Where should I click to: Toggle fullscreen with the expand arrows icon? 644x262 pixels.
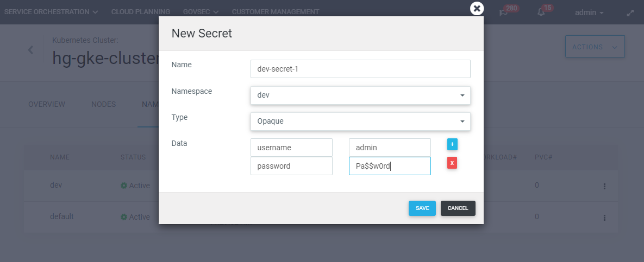pyautogui.click(x=630, y=12)
